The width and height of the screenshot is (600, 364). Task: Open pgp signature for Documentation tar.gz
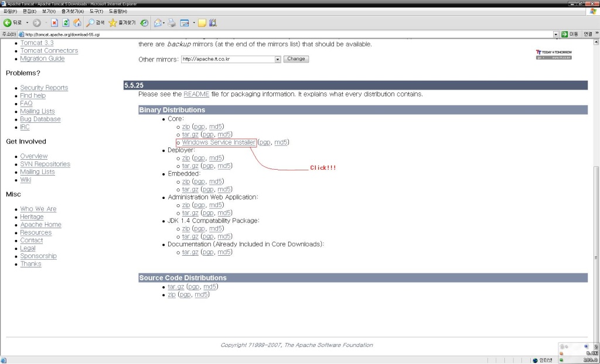[x=208, y=252]
